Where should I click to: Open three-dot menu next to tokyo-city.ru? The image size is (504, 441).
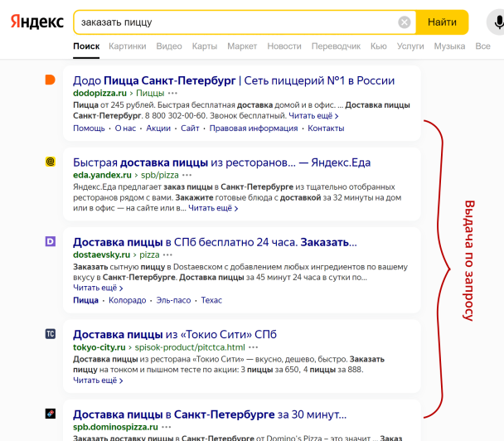pyautogui.click(x=254, y=347)
